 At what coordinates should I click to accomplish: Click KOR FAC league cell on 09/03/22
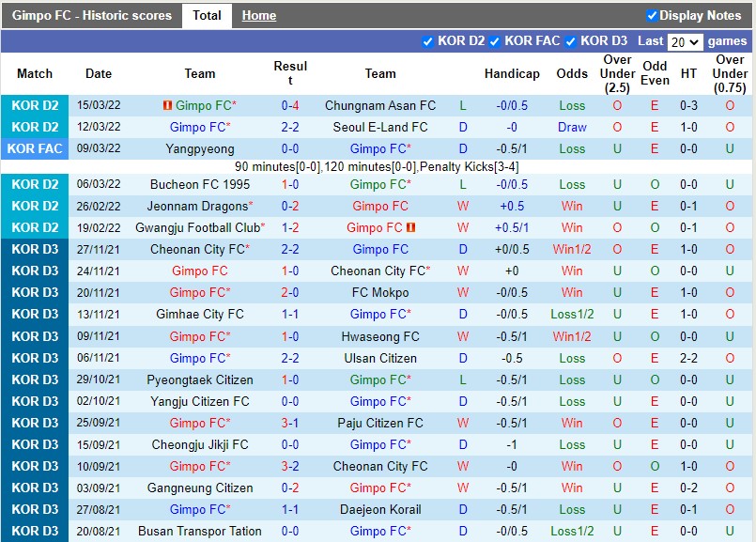click(35, 148)
